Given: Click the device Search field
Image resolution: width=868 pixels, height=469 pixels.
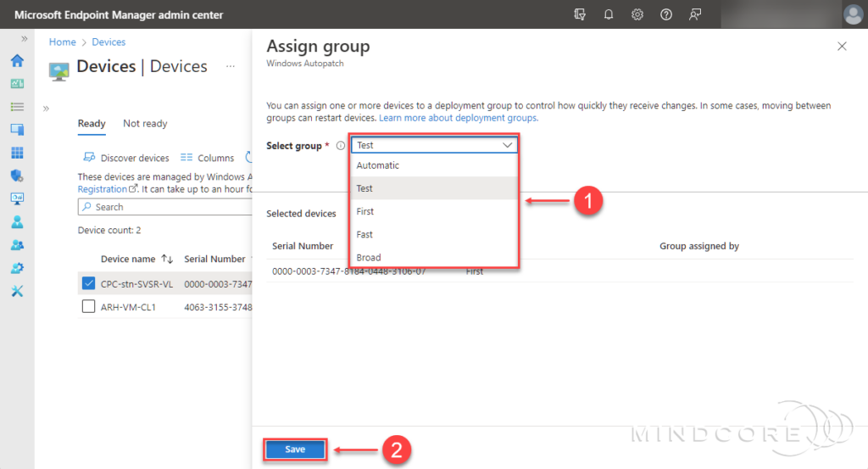Looking at the screenshot, I should click(x=165, y=207).
